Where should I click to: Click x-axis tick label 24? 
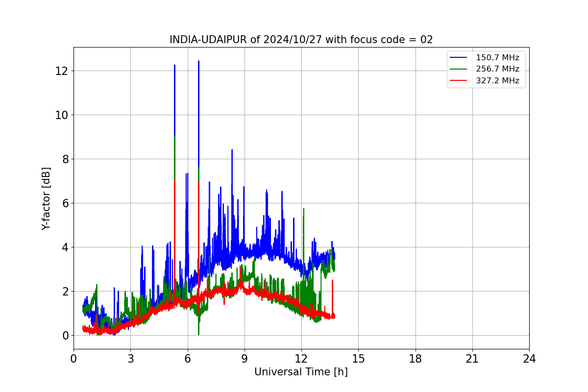point(529,358)
